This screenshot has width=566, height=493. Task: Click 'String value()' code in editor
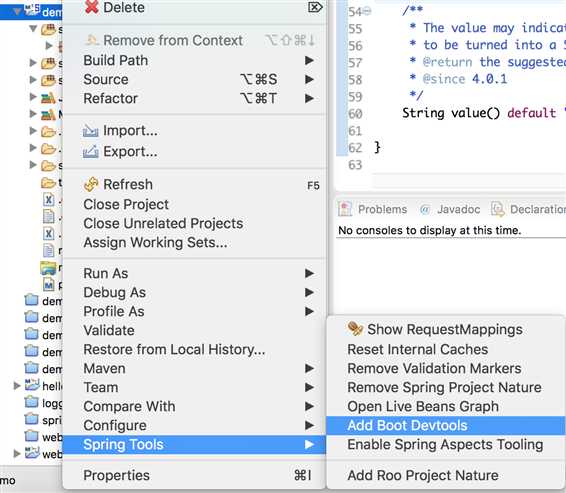451,113
